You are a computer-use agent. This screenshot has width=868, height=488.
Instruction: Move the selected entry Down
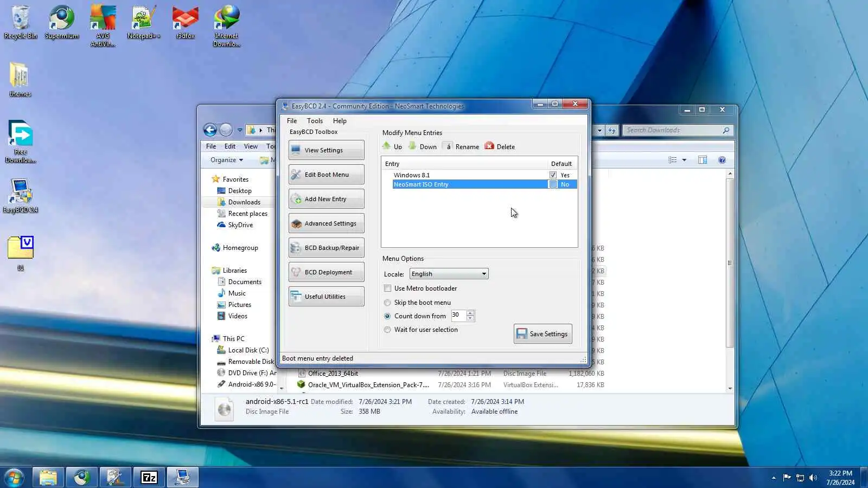click(x=423, y=146)
